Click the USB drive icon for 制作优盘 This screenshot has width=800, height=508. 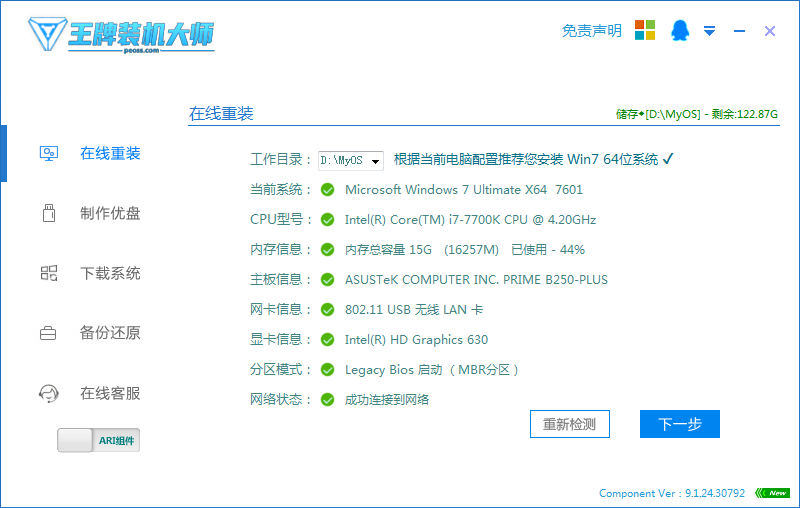point(49,213)
